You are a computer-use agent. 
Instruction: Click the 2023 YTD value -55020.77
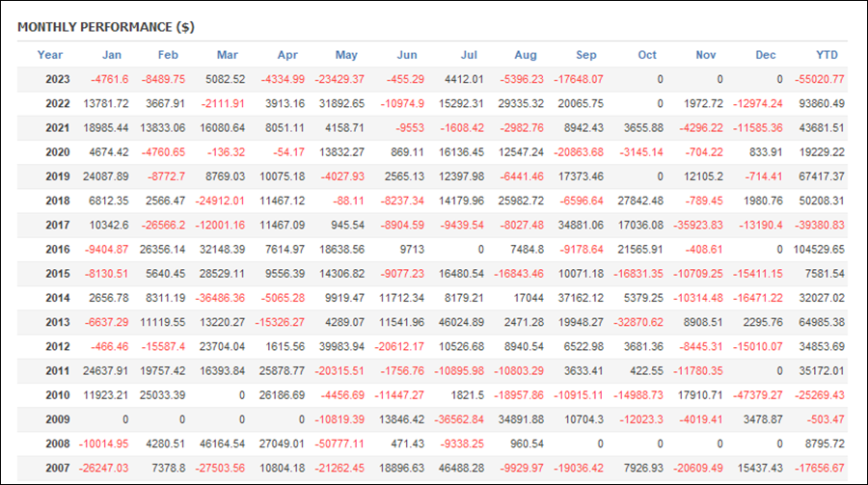(820, 79)
